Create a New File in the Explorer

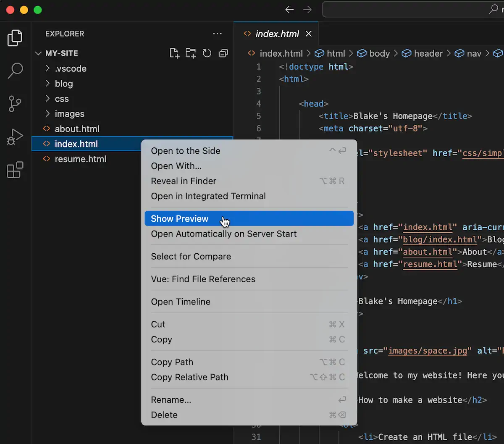174,53
